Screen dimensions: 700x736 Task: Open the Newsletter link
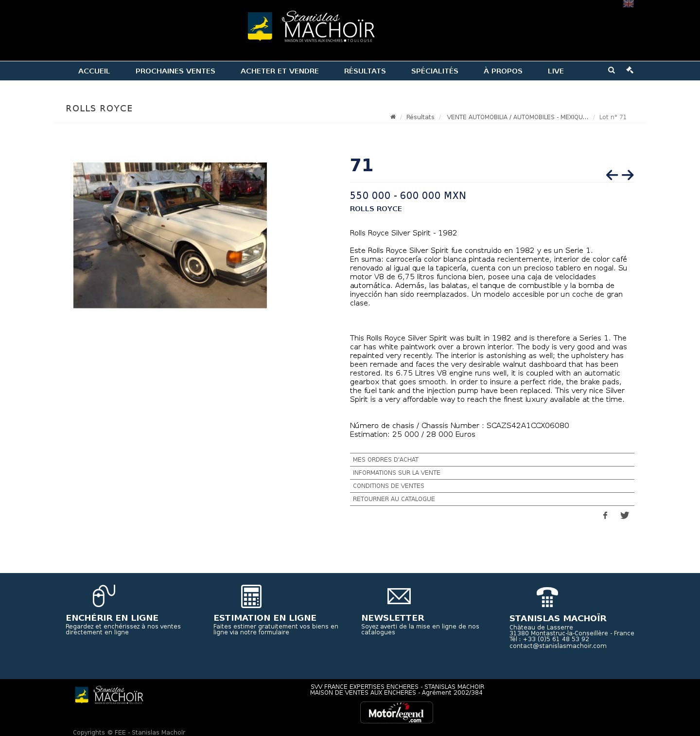coord(393,618)
